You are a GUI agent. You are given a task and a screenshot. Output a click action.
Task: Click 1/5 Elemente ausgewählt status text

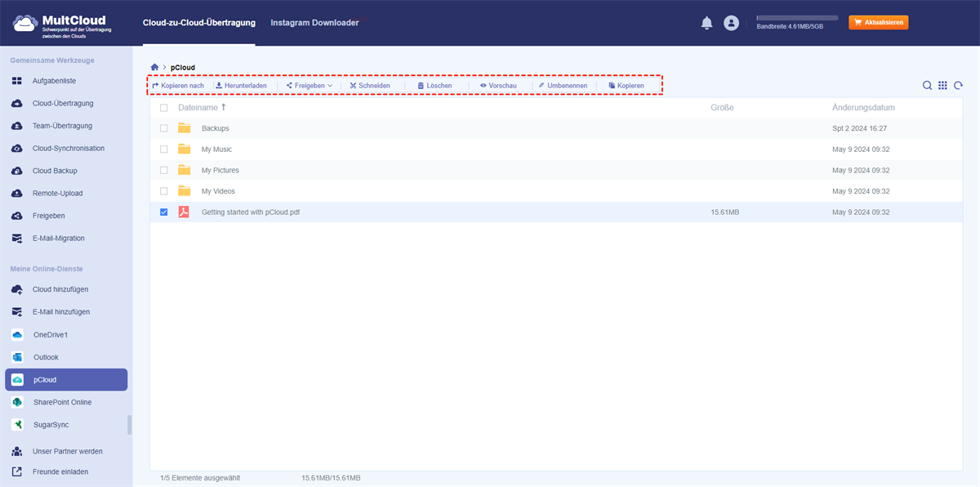(x=200, y=477)
